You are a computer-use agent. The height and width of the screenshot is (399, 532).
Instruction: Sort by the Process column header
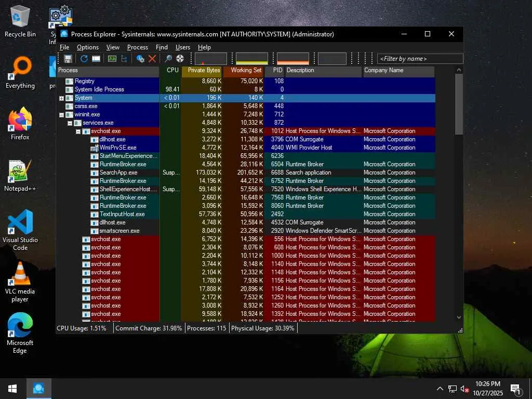(x=108, y=70)
